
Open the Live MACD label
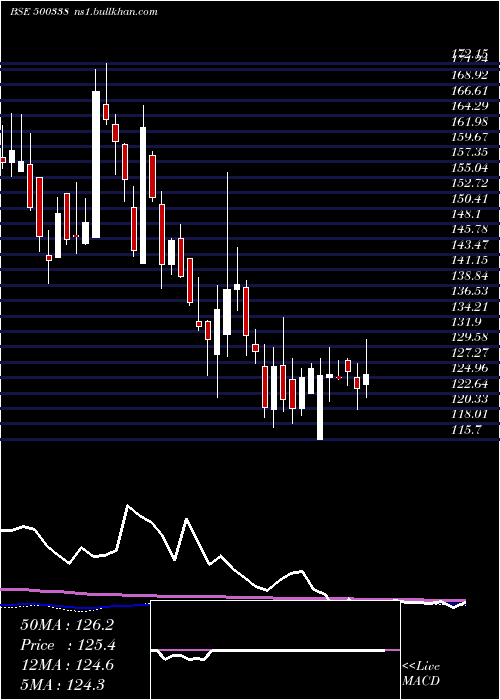point(421,673)
